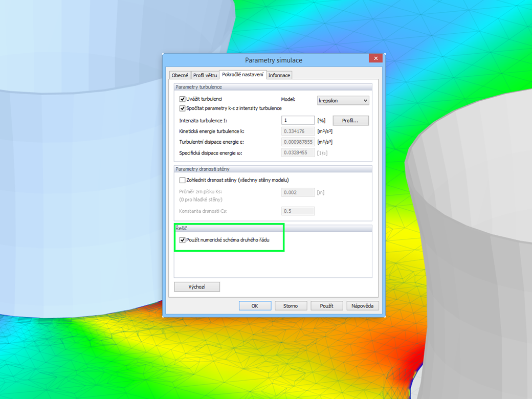The width and height of the screenshot is (532, 399).
Task: Switch to the Obecné tab
Action: coord(180,75)
